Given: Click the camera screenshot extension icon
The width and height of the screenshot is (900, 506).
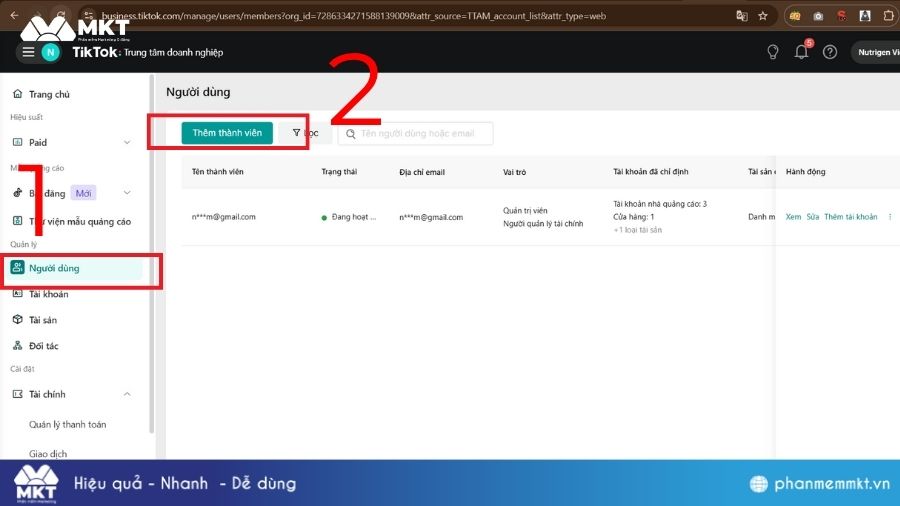Looking at the screenshot, I should pyautogui.click(x=818, y=16).
